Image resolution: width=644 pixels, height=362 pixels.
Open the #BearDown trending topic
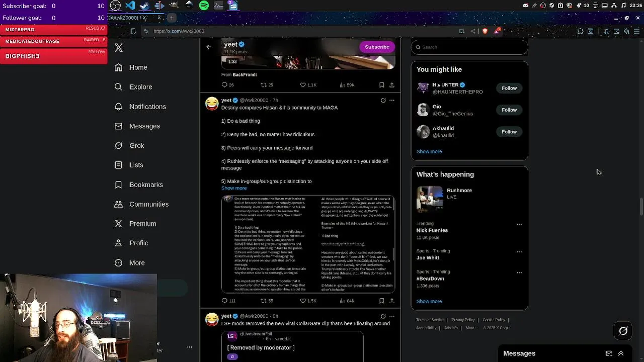pos(430,279)
